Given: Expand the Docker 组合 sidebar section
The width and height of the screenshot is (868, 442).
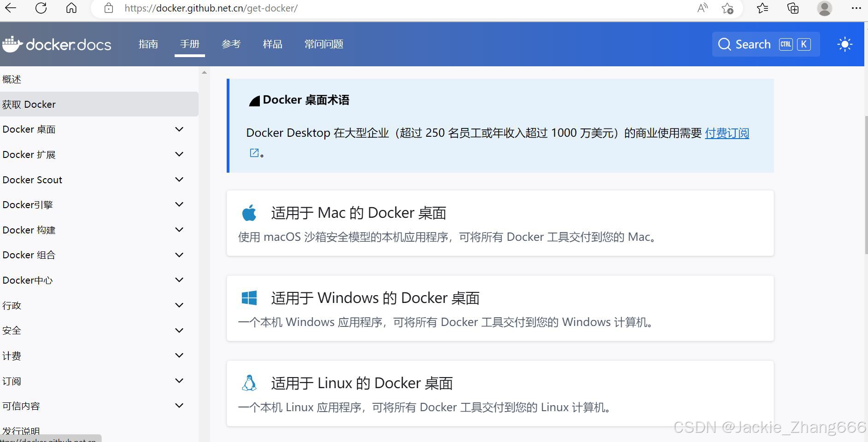Looking at the screenshot, I should click(x=179, y=255).
